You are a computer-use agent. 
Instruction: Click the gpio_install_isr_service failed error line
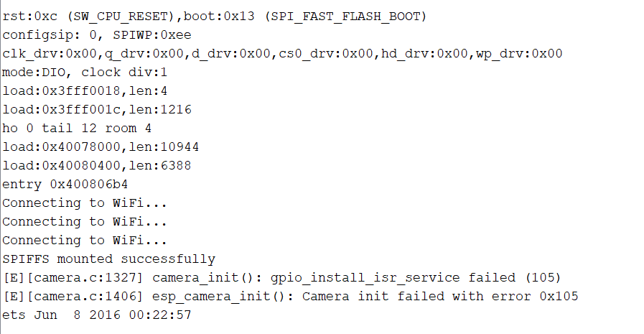[x=281, y=278]
